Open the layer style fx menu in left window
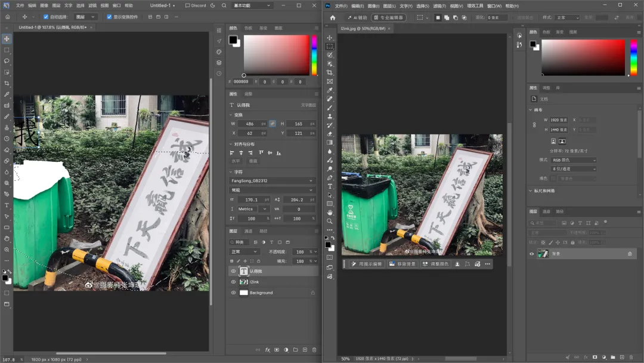 point(267,350)
